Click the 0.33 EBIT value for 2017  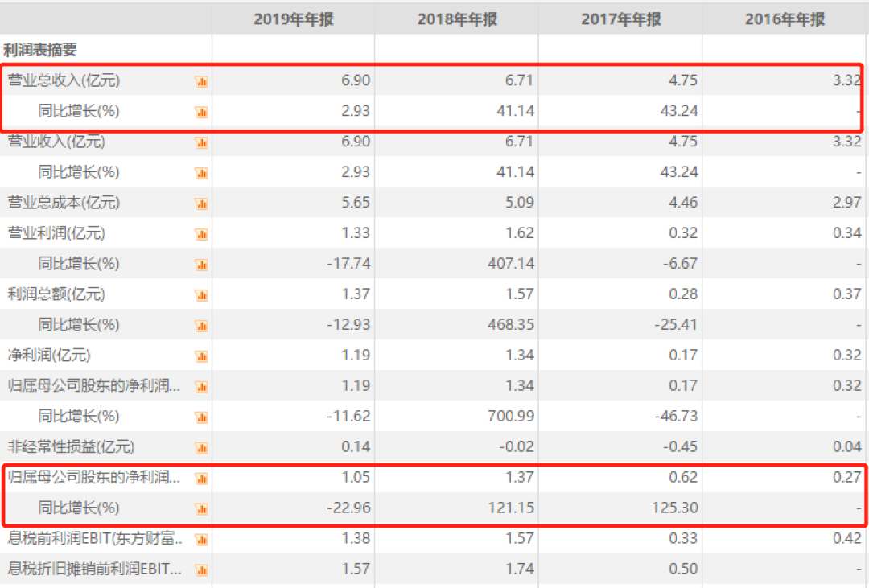click(683, 537)
